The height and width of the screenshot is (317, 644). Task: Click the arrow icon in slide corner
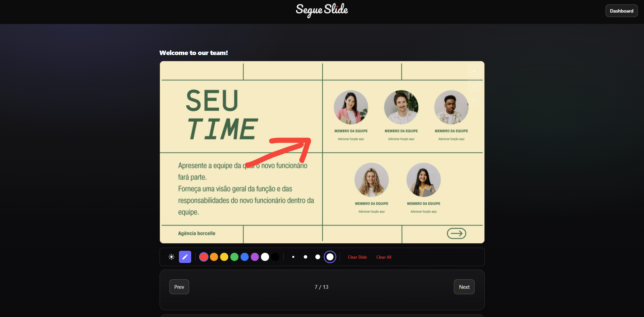[457, 233]
